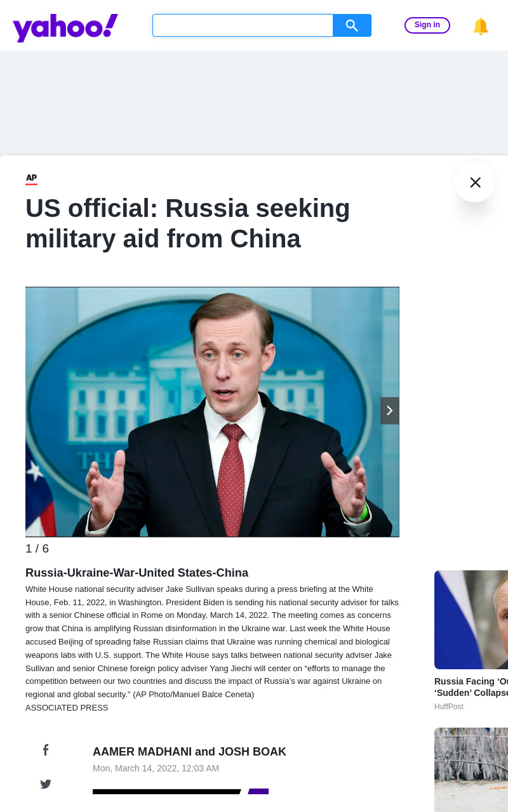Image resolution: width=508 pixels, height=812 pixels.
Task: Click the Russia-Ukraine-War-United States-China caption title
Action: click(x=137, y=573)
